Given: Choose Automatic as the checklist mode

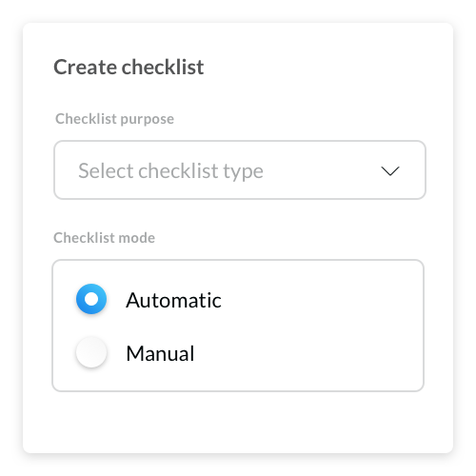Looking at the screenshot, I should coord(91,299).
